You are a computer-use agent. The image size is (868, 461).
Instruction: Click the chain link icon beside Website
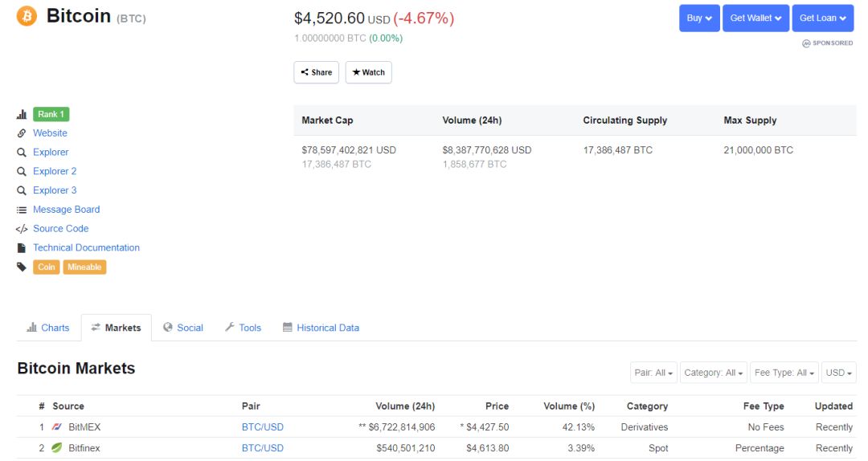coord(22,133)
